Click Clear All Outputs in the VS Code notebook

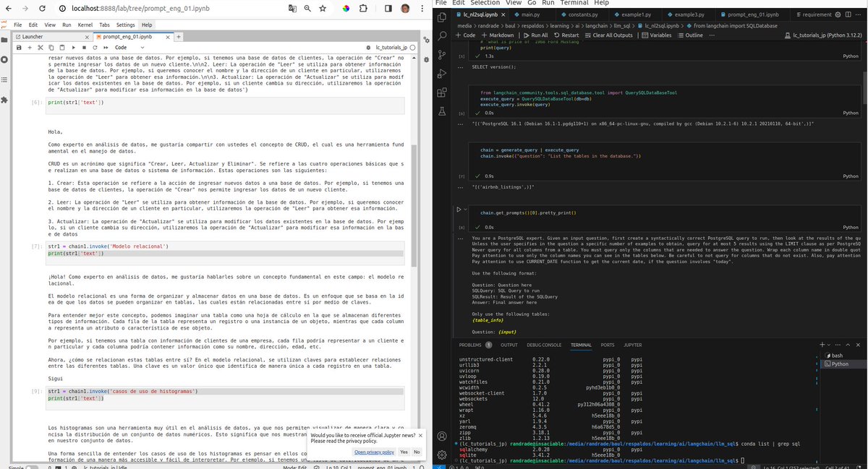coord(608,35)
